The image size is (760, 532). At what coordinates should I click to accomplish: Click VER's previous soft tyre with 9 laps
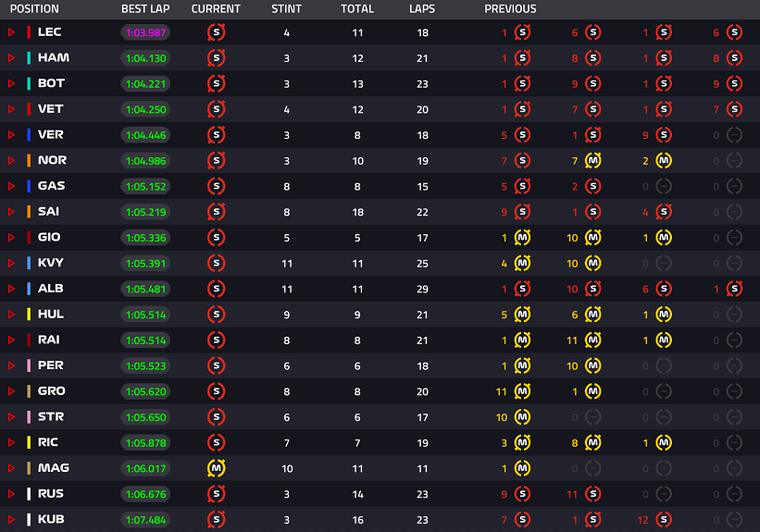point(664,135)
